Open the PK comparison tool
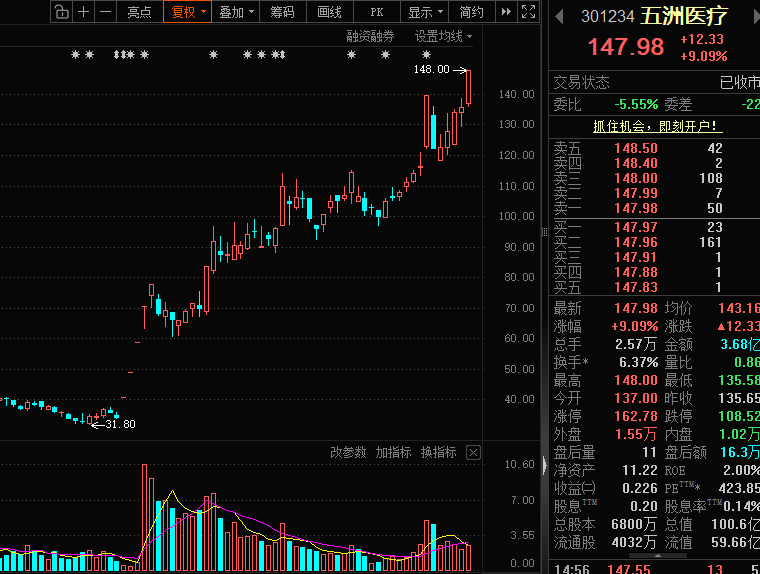Image resolution: width=760 pixels, height=574 pixels. pos(377,12)
